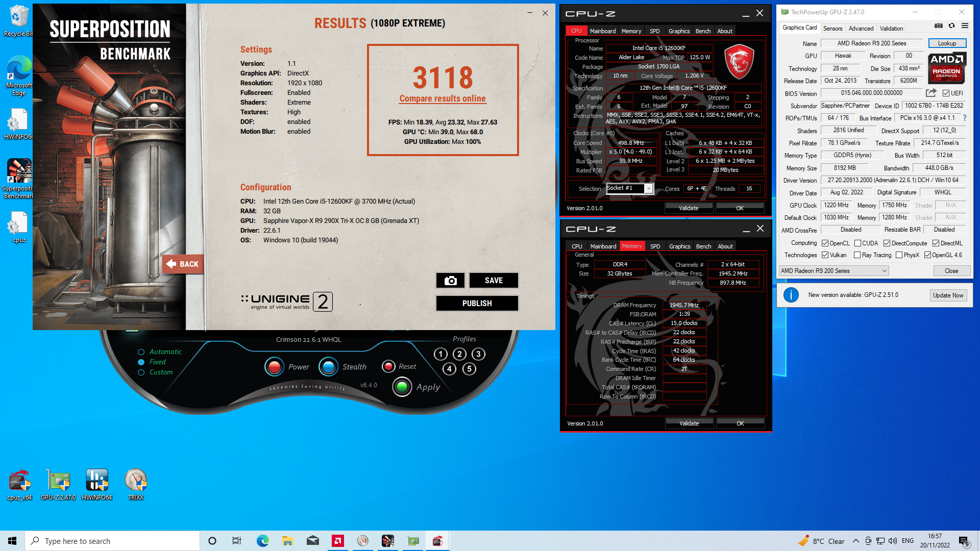This screenshot has width=980, height=551.
Task: Click Close button in GPU-Z
Action: point(951,271)
